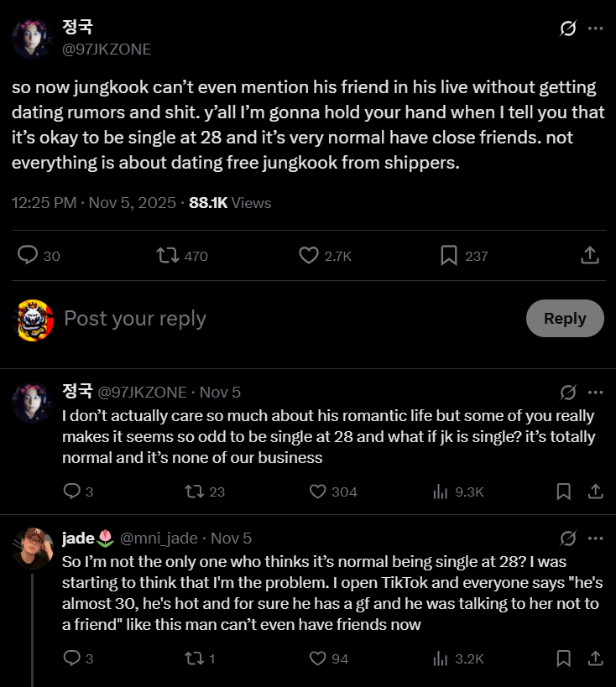This screenshot has width=616, height=687.
Task: Click jade's profile avatar
Action: (33, 549)
